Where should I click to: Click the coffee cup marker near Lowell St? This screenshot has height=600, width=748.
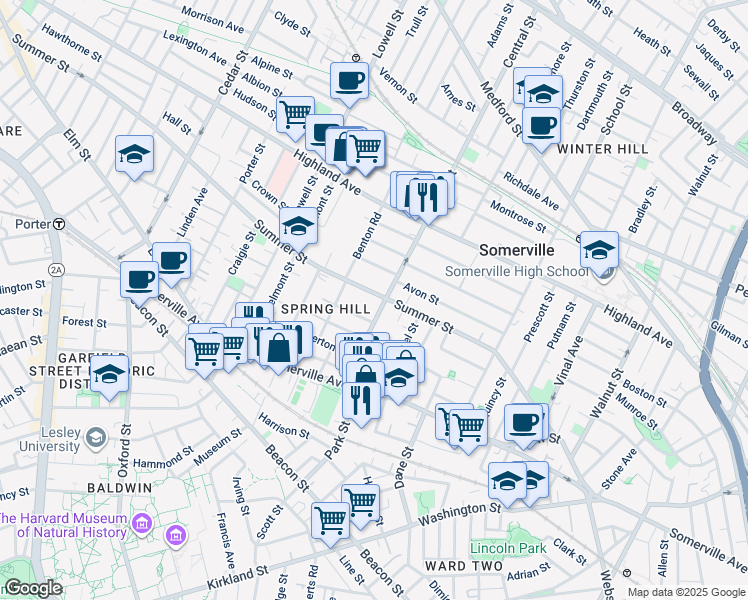pos(350,81)
